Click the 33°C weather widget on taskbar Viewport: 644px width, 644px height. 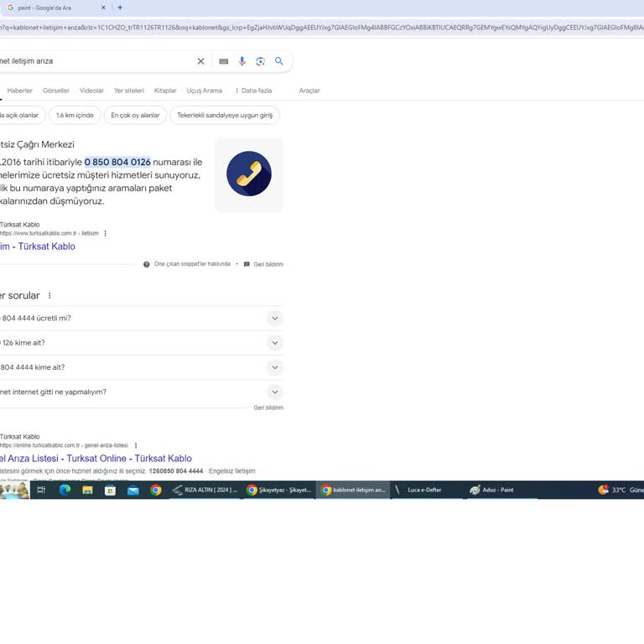click(x=621, y=490)
